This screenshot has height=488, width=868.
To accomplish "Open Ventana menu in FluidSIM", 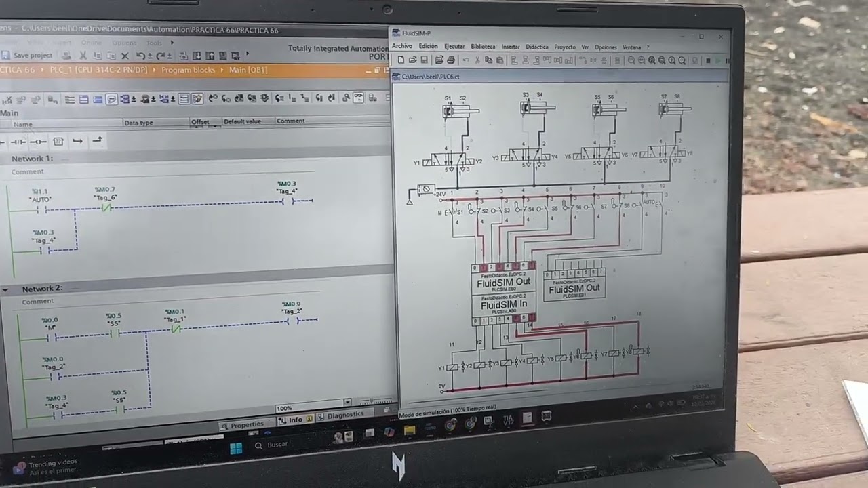I will click(x=631, y=47).
